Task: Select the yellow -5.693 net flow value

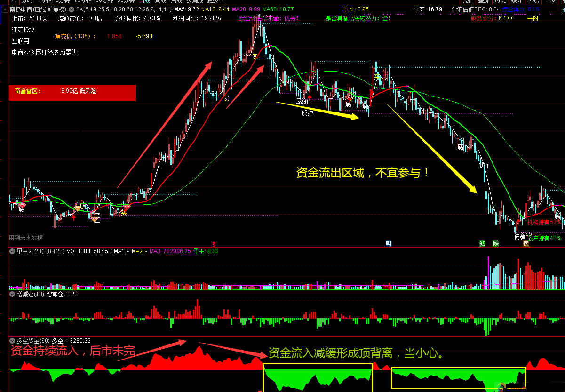Action: coord(144,36)
